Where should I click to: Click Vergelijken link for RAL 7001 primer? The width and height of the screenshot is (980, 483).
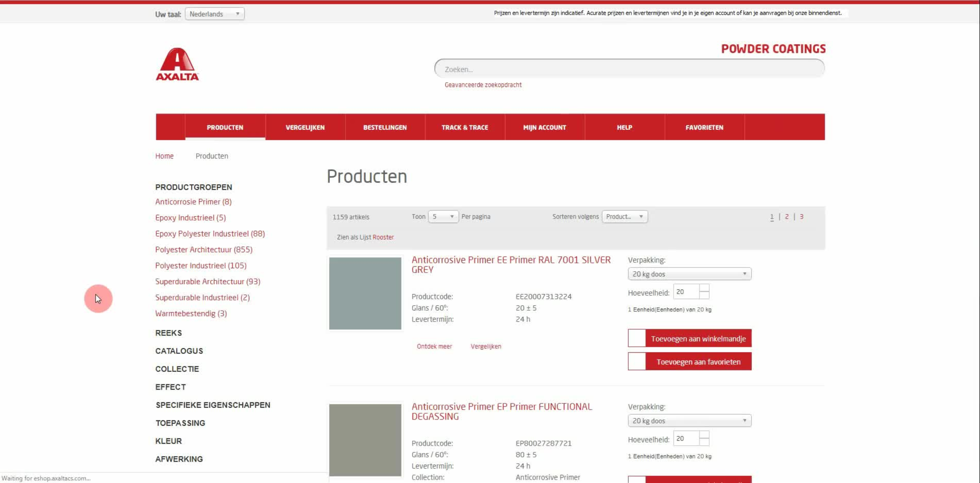coord(486,346)
